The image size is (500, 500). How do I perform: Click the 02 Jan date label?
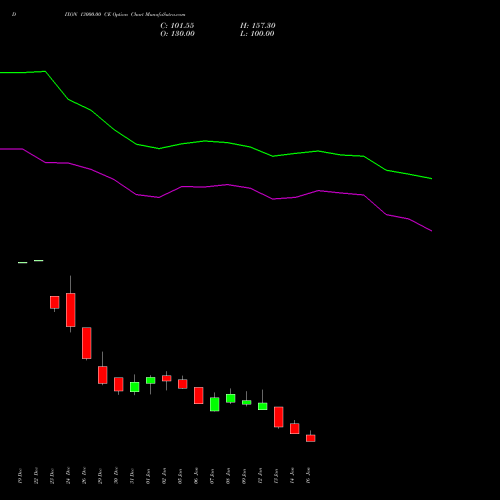[164, 476]
